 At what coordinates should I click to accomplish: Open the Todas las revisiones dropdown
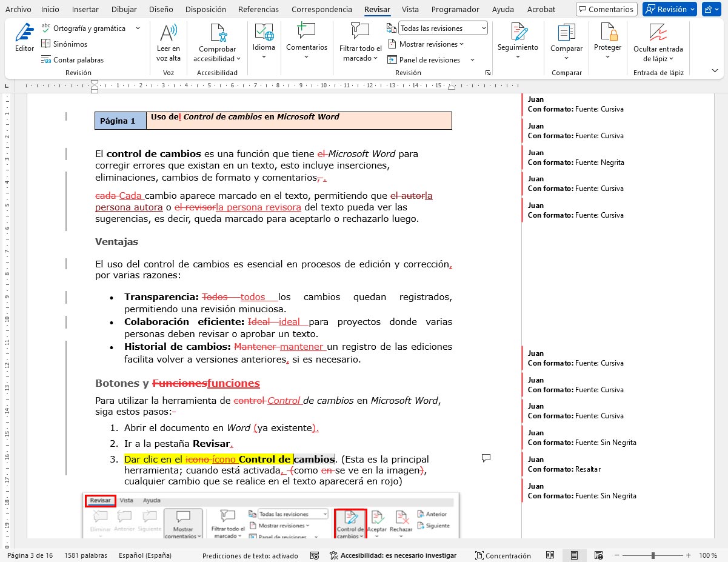pyautogui.click(x=442, y=28)
